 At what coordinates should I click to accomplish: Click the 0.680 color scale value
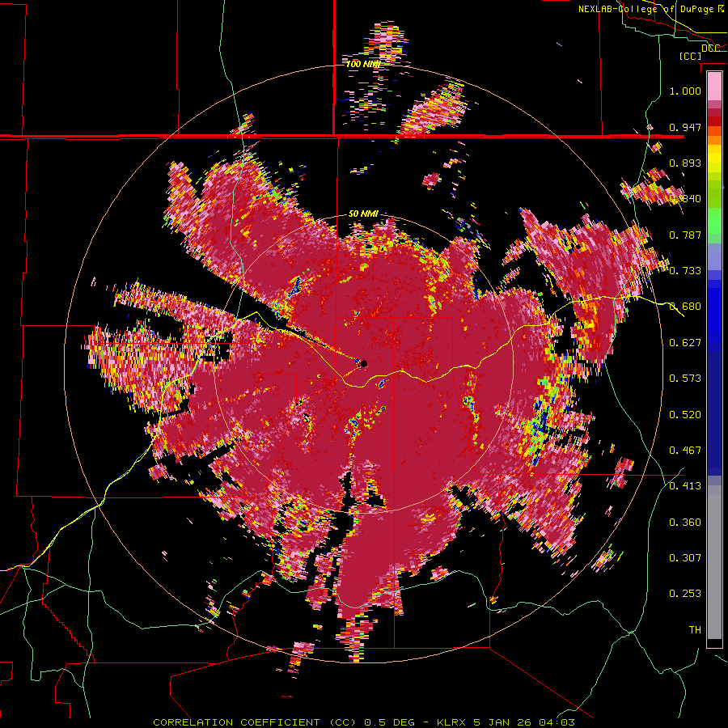coord(685,307)
